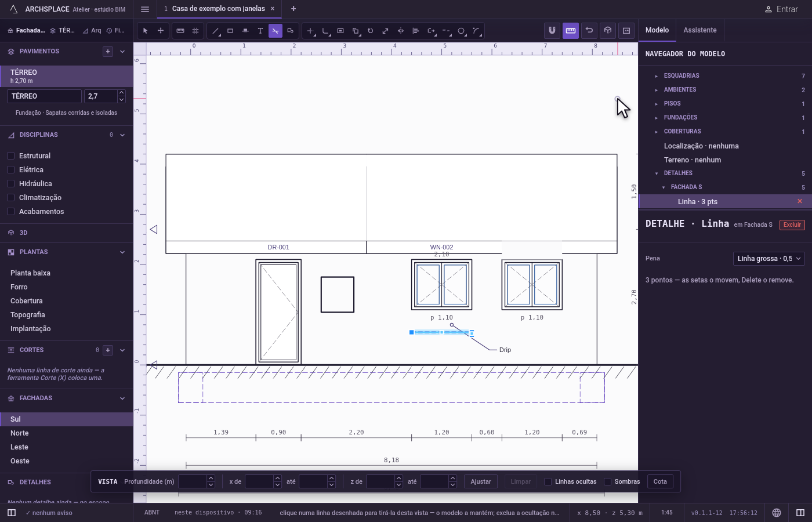Click the Ajustar button
The height and width of the screenshot is (522, 812).
coord(481,481)
